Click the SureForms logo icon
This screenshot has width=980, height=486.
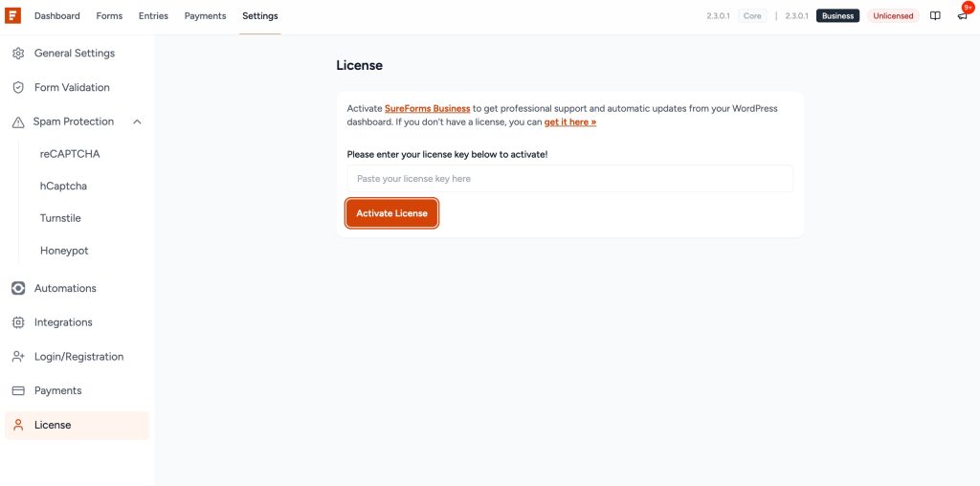(13, 15)
